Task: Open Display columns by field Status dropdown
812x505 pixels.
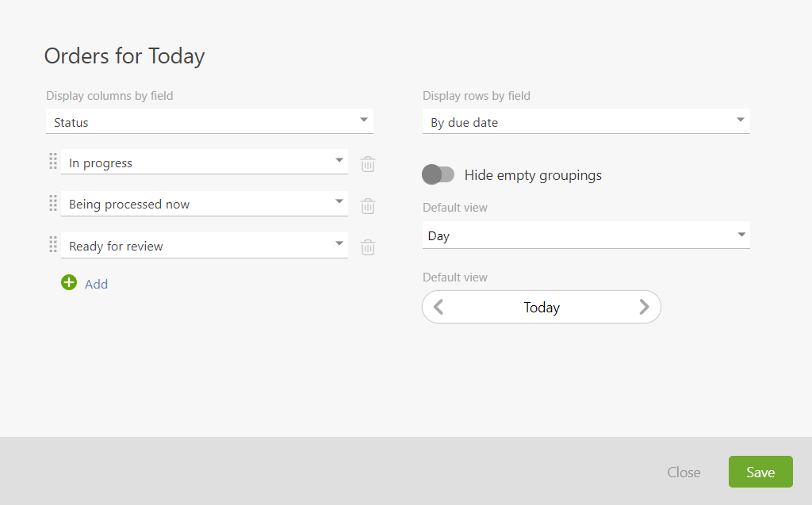Action: 209,121
